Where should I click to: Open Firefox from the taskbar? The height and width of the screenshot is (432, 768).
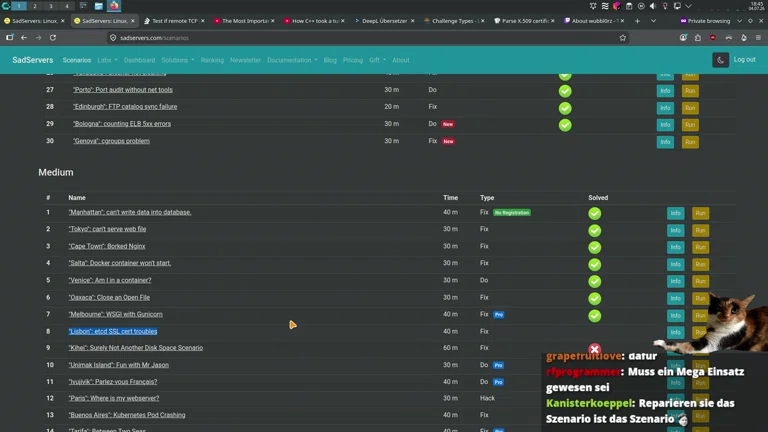pos(114,6)
